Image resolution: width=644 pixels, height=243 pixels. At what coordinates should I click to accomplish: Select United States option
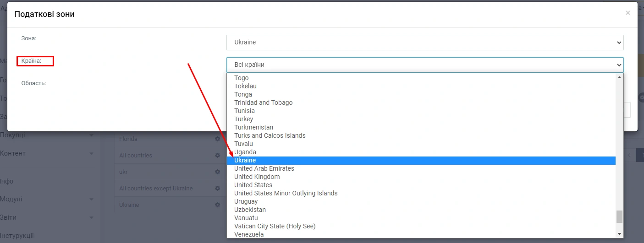253,185
